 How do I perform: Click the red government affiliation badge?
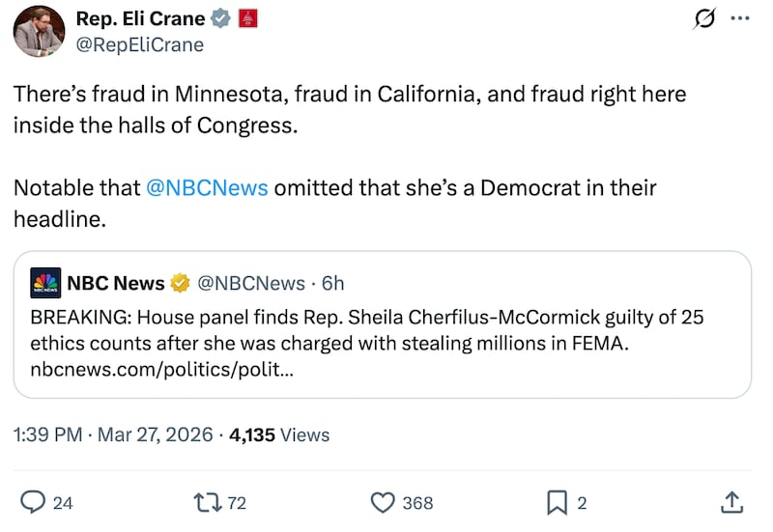pyautogui.click(x=247, y=18)
